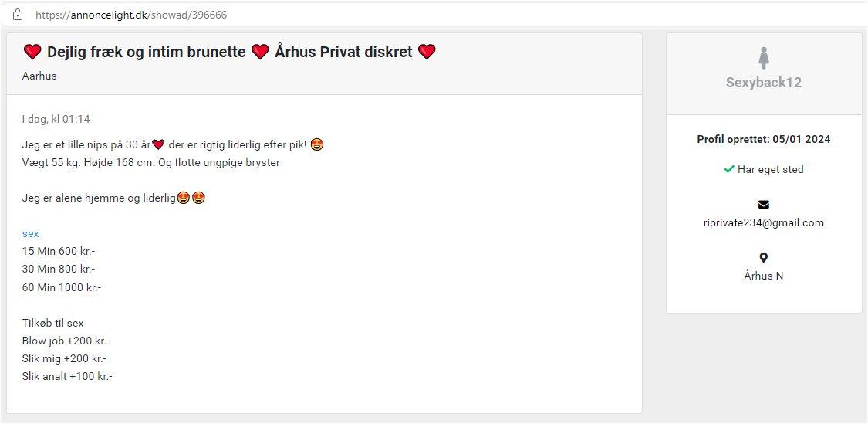
Task: Click the first red heart in the ad title
Action: tap(32, 53)
